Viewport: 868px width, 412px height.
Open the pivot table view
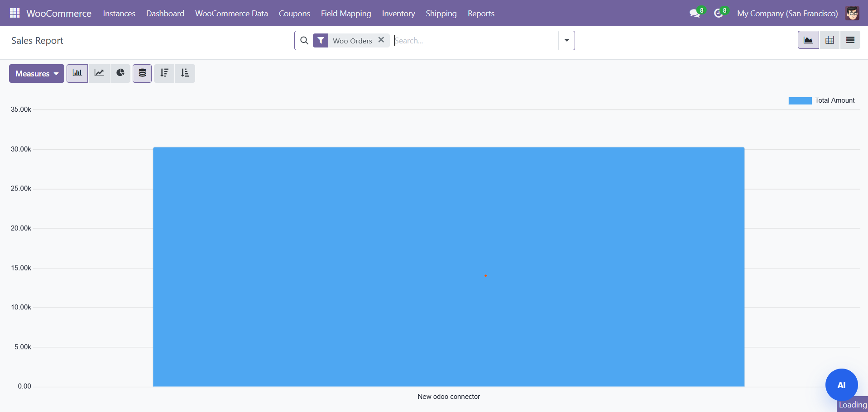(x=830, y=40)
